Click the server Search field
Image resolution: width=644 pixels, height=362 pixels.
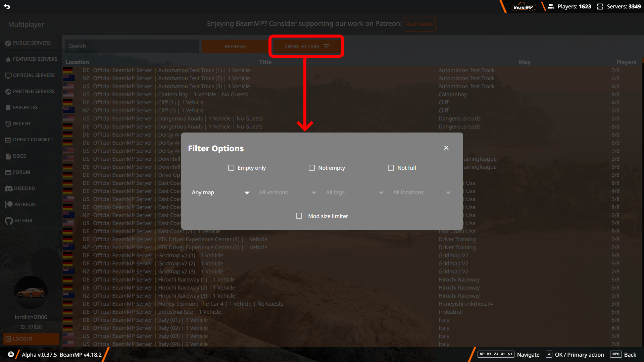(132, 46)
